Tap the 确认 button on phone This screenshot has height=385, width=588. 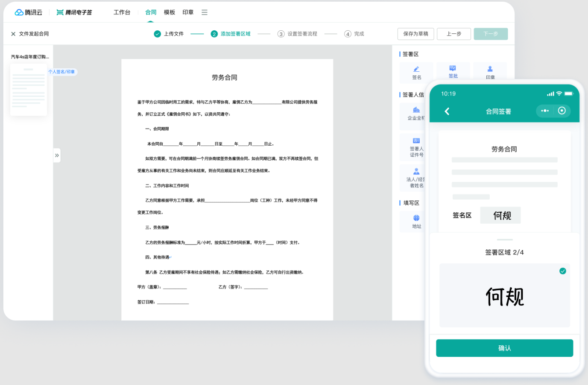[x=505, y=348]
